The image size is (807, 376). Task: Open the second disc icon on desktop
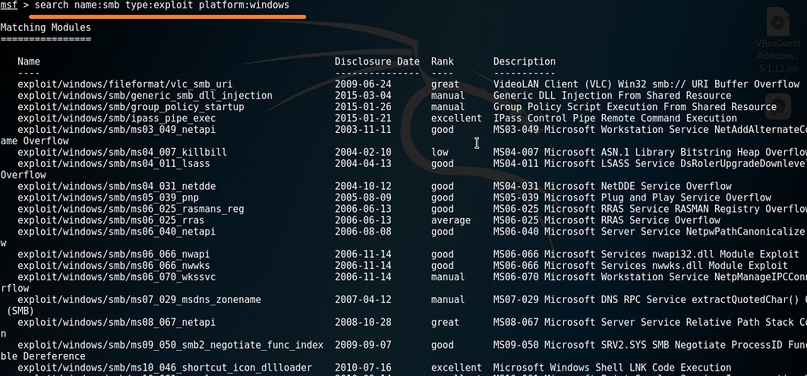[778, 105]
